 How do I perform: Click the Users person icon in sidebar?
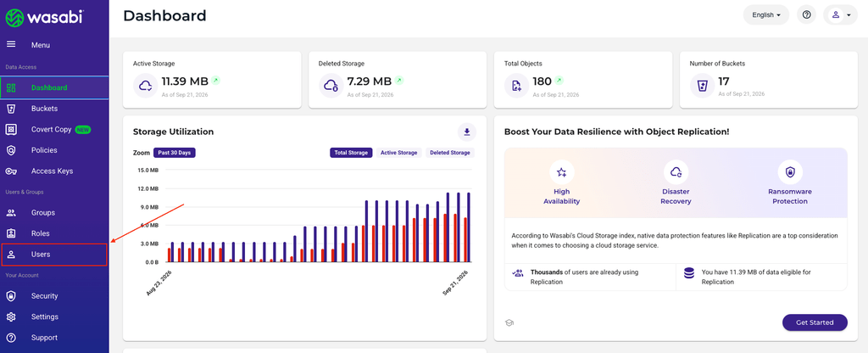point(11,255)
